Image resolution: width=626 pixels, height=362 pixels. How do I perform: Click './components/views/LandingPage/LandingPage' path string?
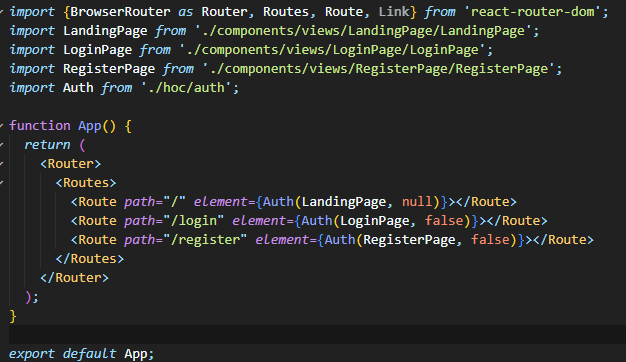tap(364, 31)
